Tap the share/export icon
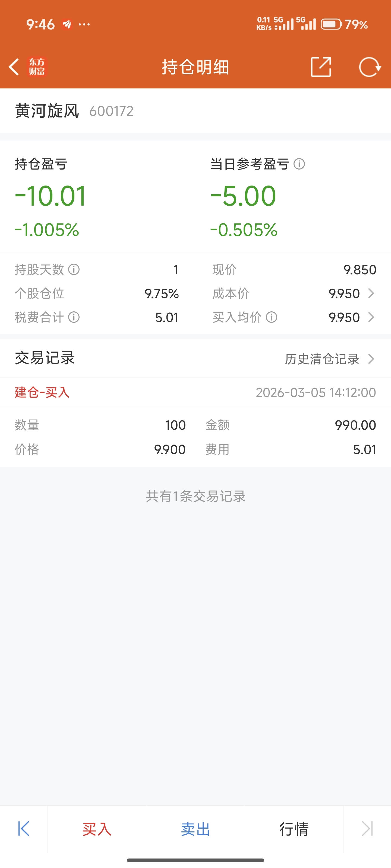 pos(320,67)
